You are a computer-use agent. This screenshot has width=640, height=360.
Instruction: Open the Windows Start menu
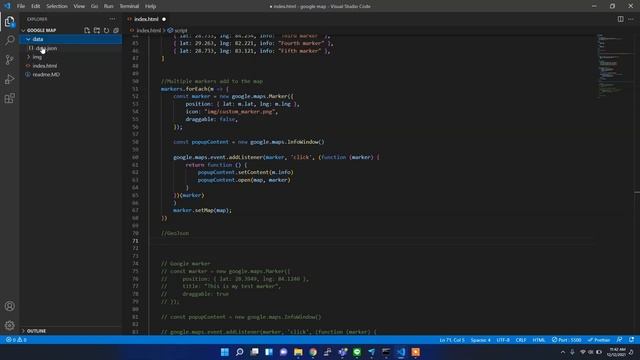click(224, 352)
